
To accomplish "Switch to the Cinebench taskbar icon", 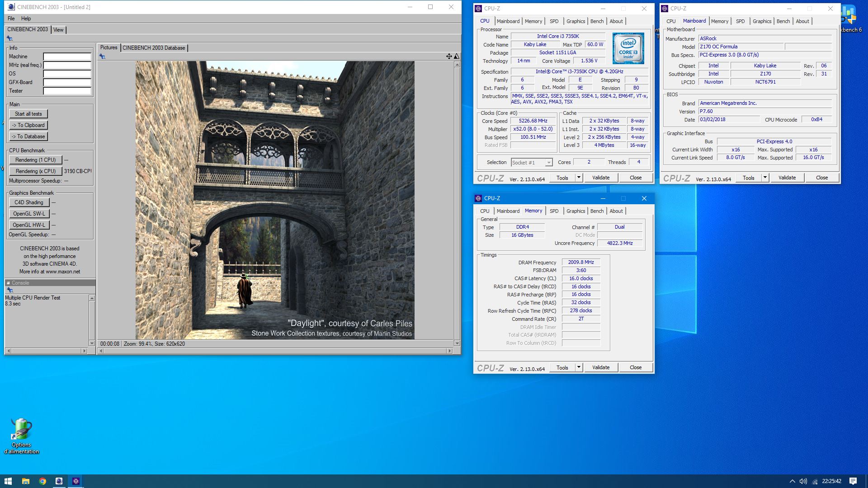I will tap(59, 481).
